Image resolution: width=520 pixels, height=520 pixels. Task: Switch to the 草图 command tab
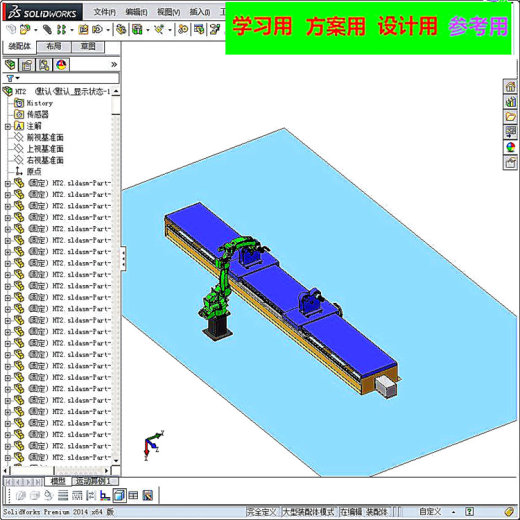(88, 46)
